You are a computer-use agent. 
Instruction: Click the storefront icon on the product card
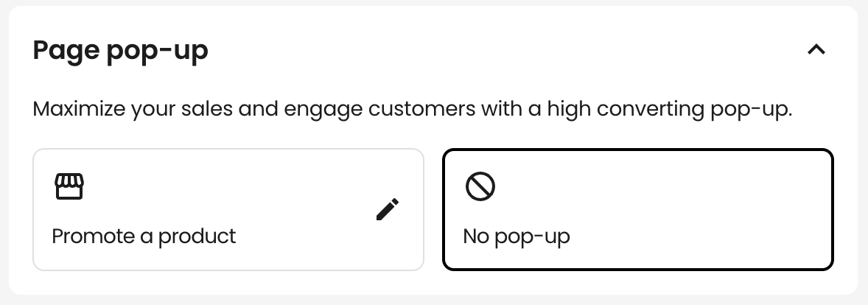[69, 186]
